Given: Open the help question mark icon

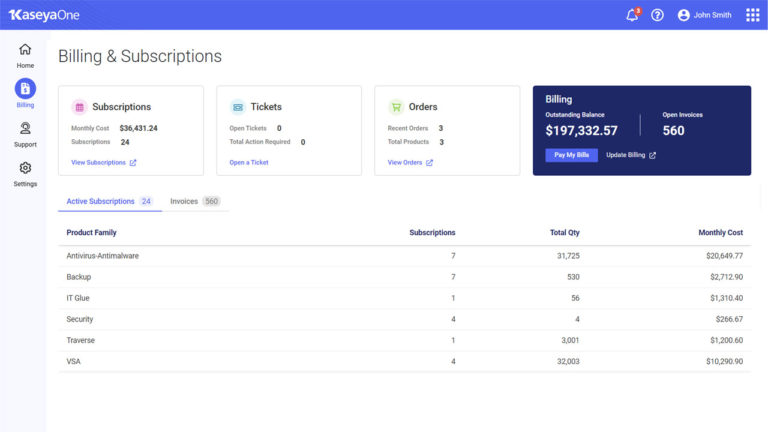Looking at the screenshot, I should point(657,15).
